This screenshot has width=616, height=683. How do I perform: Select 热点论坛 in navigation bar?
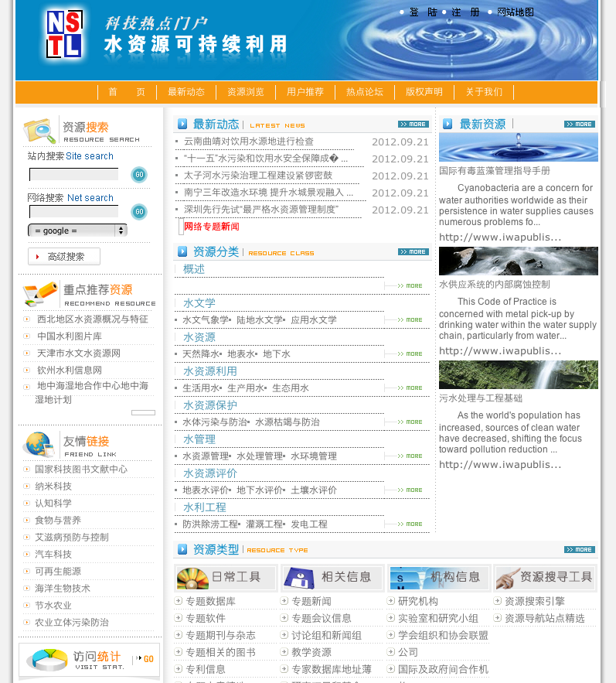point(365,92)
